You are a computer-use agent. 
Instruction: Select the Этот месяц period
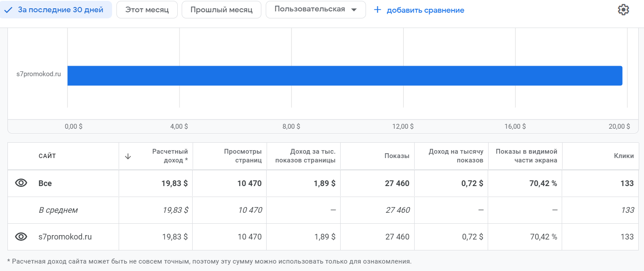147,10
